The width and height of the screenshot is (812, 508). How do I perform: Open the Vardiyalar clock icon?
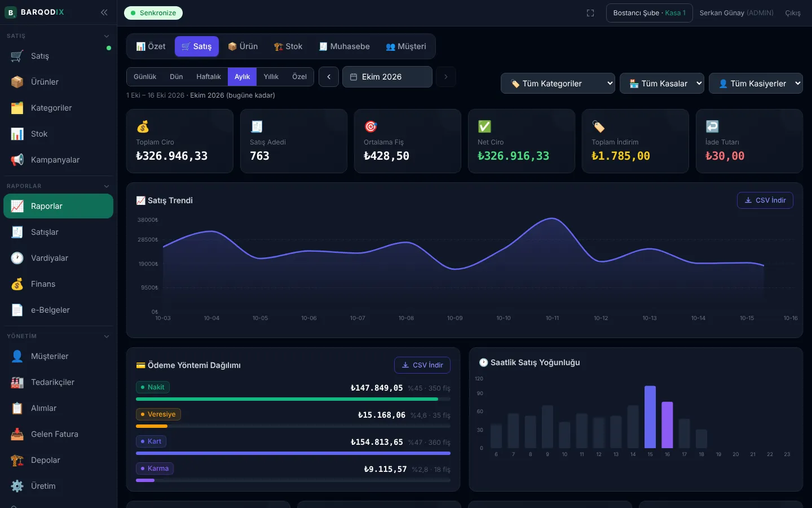coord(17,258)
